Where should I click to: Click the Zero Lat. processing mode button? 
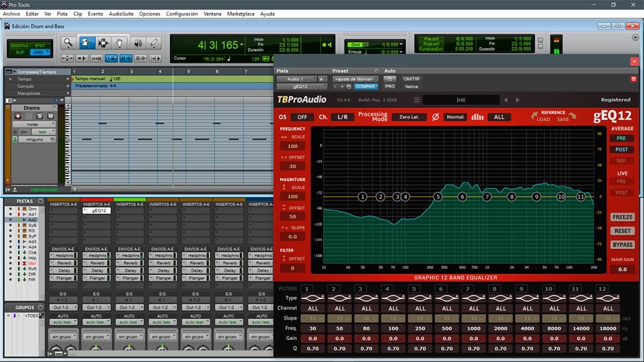409,117
